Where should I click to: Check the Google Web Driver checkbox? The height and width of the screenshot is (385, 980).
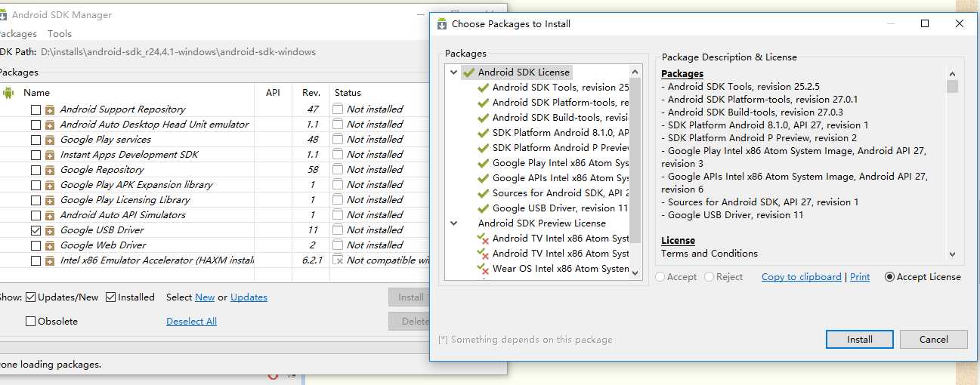pos(36,245)
